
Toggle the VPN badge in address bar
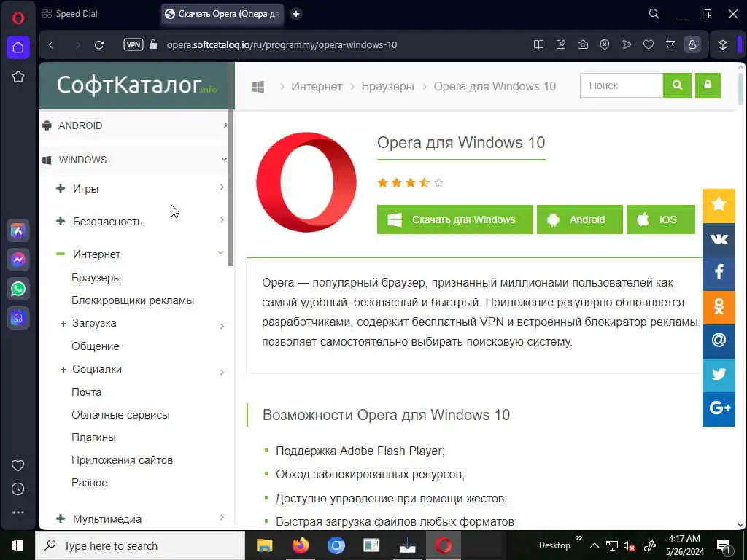click(133, 44)
